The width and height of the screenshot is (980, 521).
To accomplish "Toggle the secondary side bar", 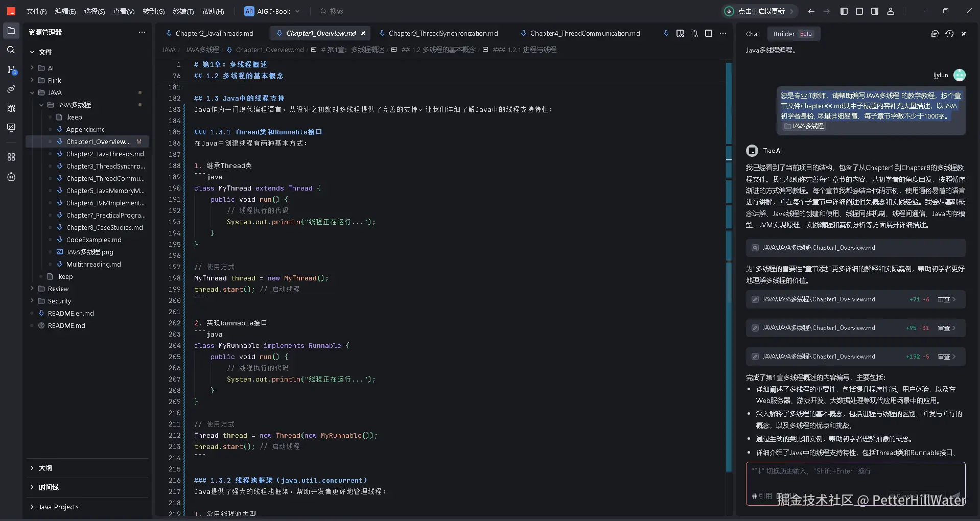I will (x=875, y=11).
